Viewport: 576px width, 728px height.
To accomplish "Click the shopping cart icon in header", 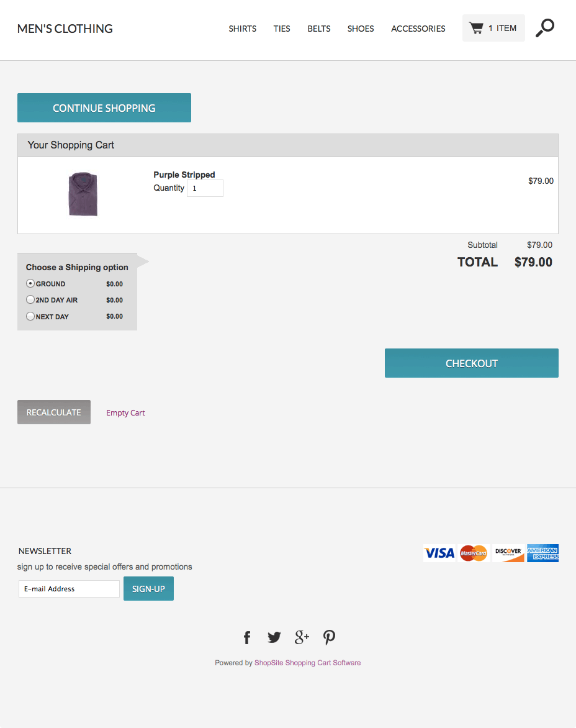I will pyautogui.click(x=476, y=28).
